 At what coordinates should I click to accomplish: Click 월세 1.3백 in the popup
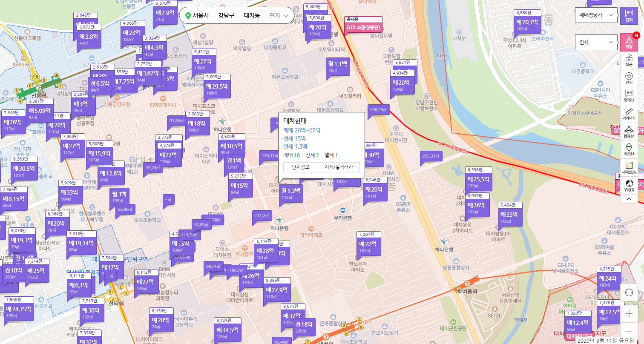295,146
